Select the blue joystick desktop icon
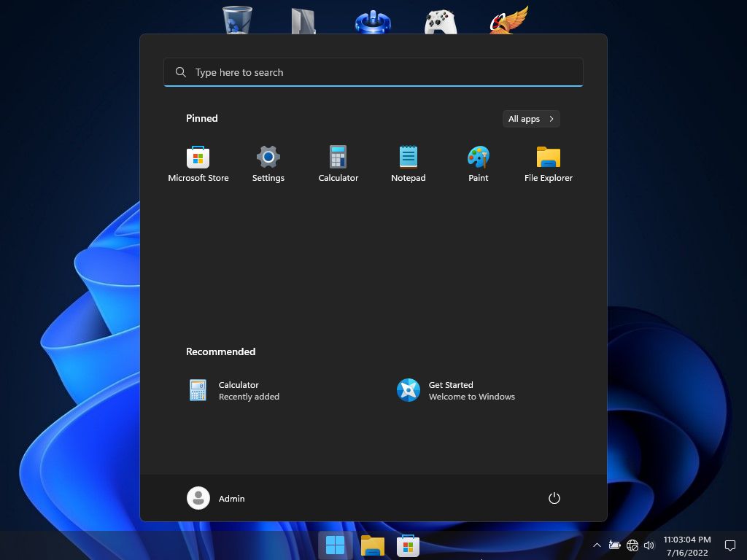Viewport: 747px width, 560px height. click(373, 21)
